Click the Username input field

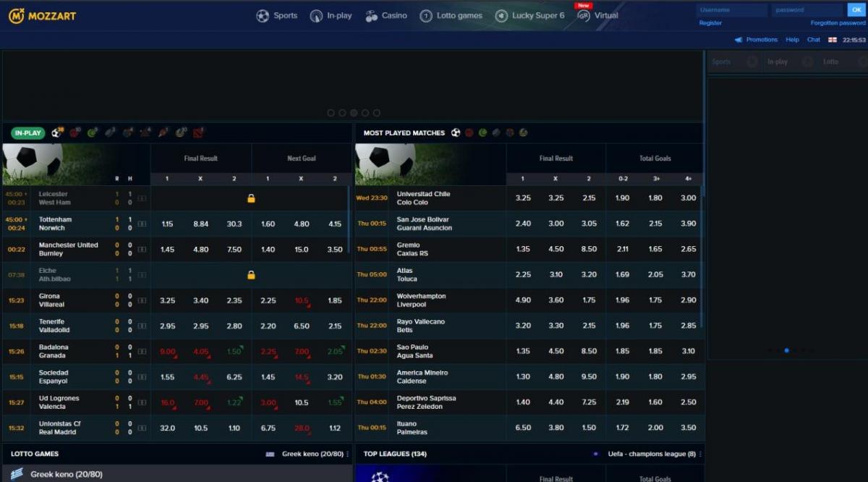tap(732, 10)
